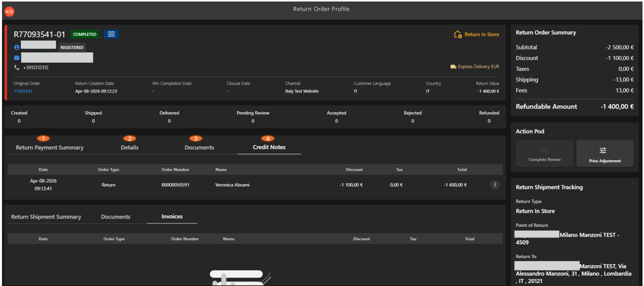Screen dimensions: 644x286
Task: Click the Order Number header in Credit Notes table
Action: pyautogui.click(x=175, y=169)
